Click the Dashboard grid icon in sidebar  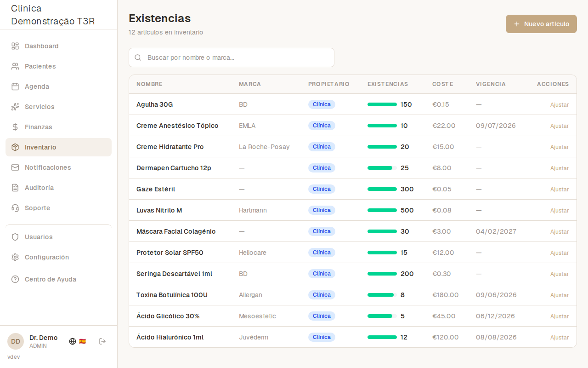[15, 46]
